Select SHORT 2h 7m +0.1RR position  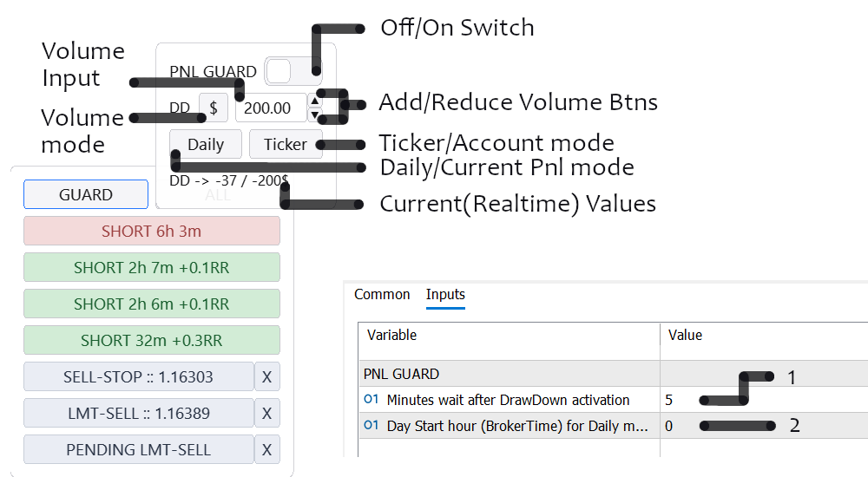[x=152, y=268]
